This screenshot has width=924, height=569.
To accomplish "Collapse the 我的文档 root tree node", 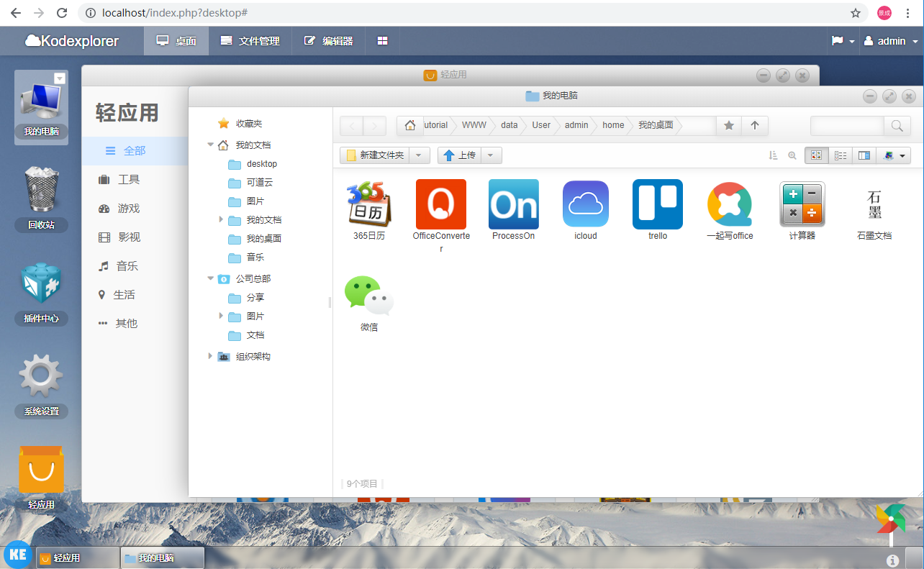I will 211,145.
